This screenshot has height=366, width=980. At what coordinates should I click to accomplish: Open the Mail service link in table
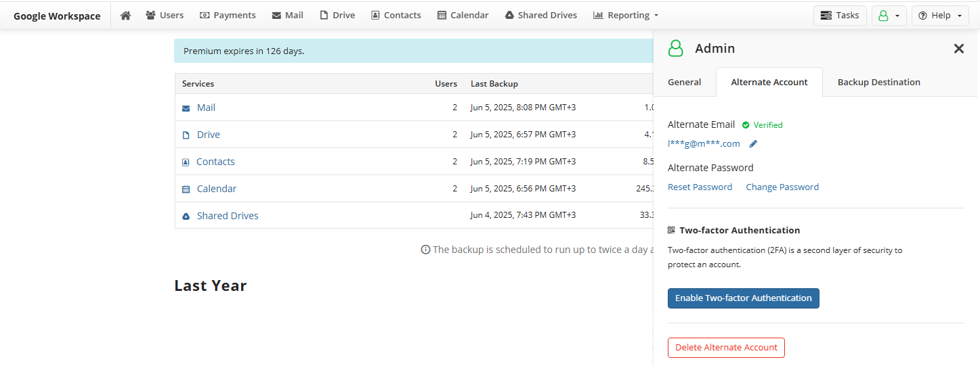tap(206, 108)
